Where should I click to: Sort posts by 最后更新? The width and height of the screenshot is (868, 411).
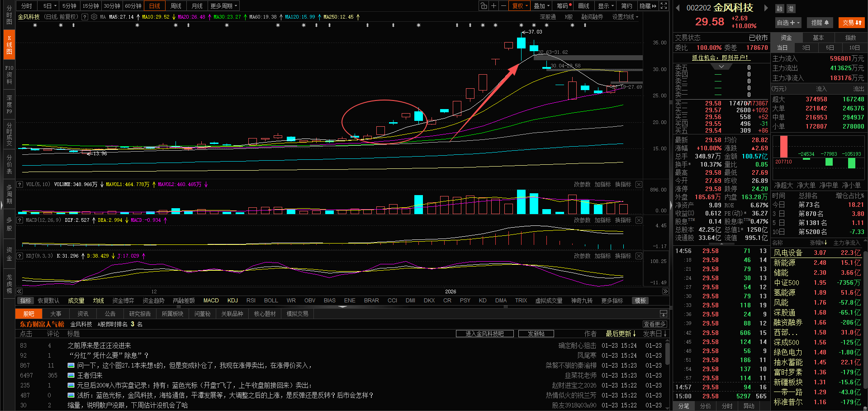pos(621,334)
